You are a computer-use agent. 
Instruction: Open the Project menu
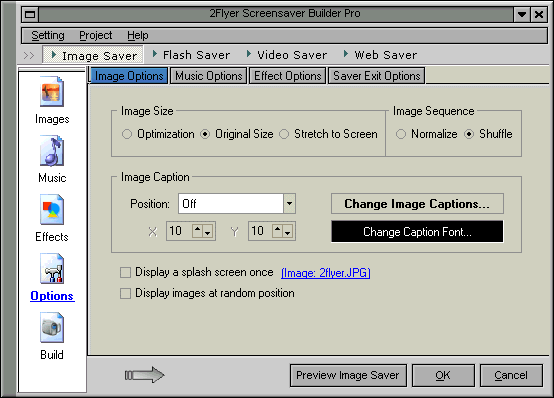point(95,35)
